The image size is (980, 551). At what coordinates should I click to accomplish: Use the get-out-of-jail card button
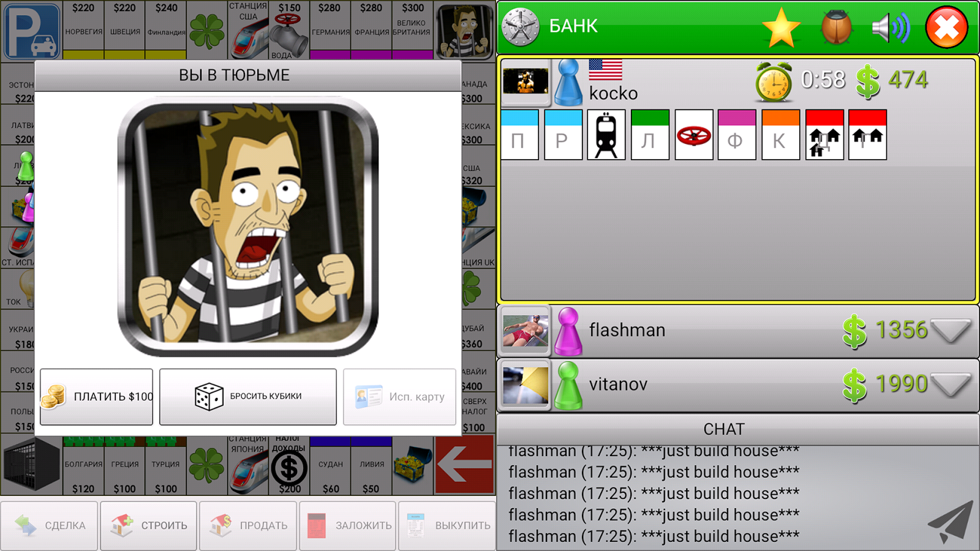(399, 397)
